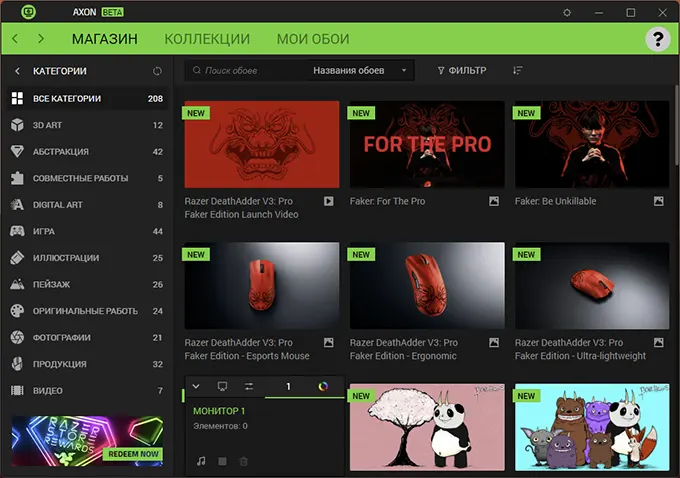Click the trash delete icon in monitor panel

click(244, 461)
